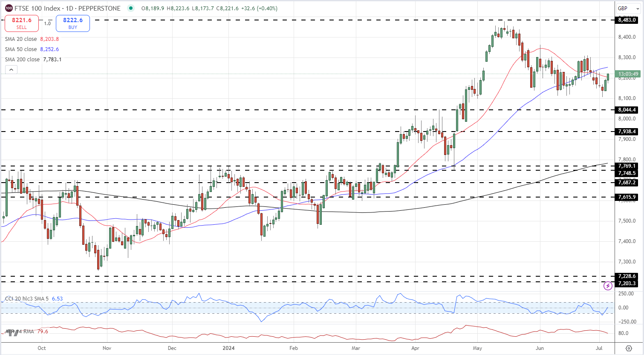This screenshot has height=355, width=644.
Task: Click the 8,400.0 price scale value
Action: (x=627, y=37)
